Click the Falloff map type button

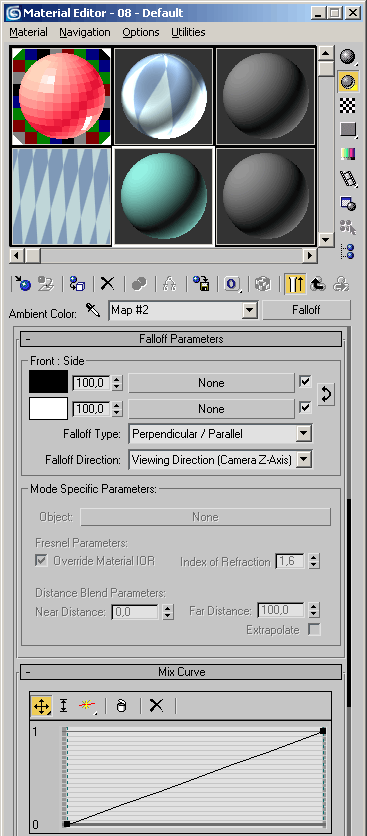point(306,310)
